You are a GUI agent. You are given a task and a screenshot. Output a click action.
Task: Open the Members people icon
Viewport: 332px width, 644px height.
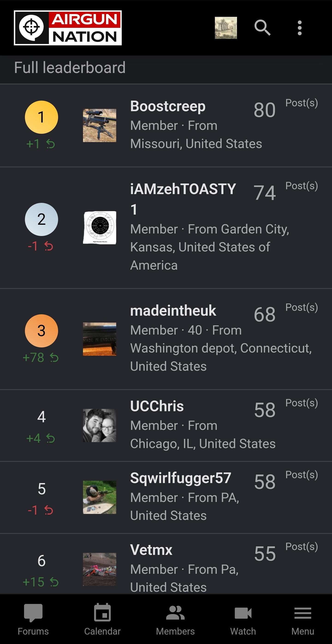175,613
